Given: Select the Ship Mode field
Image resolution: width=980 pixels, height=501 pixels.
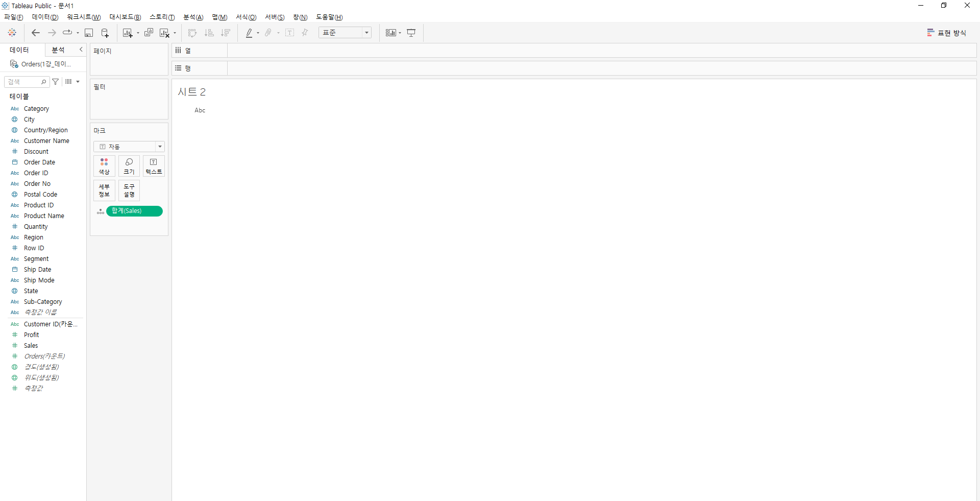Looking at the screenshot, I should tap(39, 280).
